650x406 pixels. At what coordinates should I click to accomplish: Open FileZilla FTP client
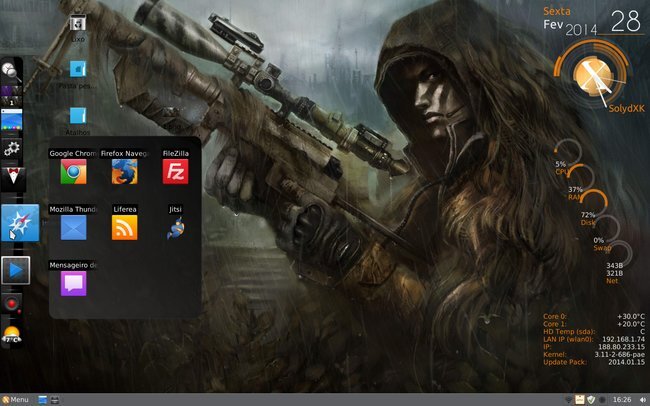[x=175, y=171]
